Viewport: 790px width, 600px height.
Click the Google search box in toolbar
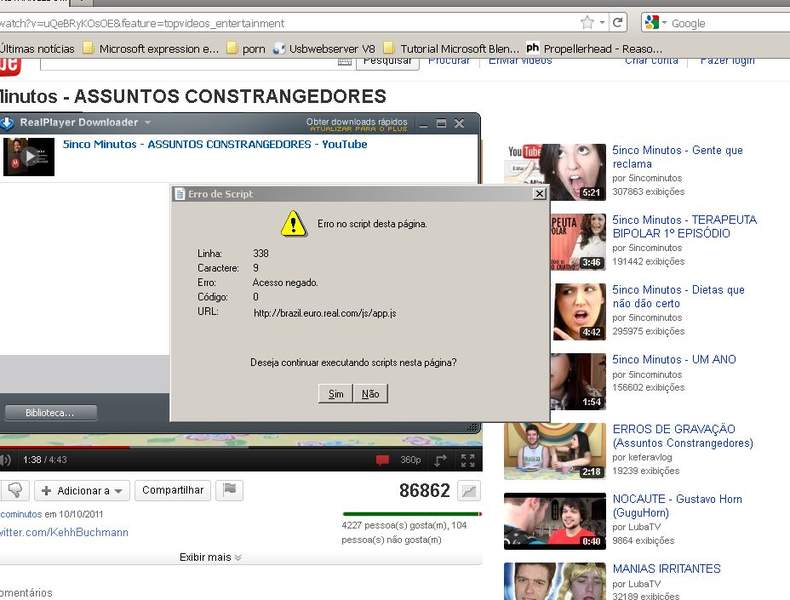tap(730, 23)
